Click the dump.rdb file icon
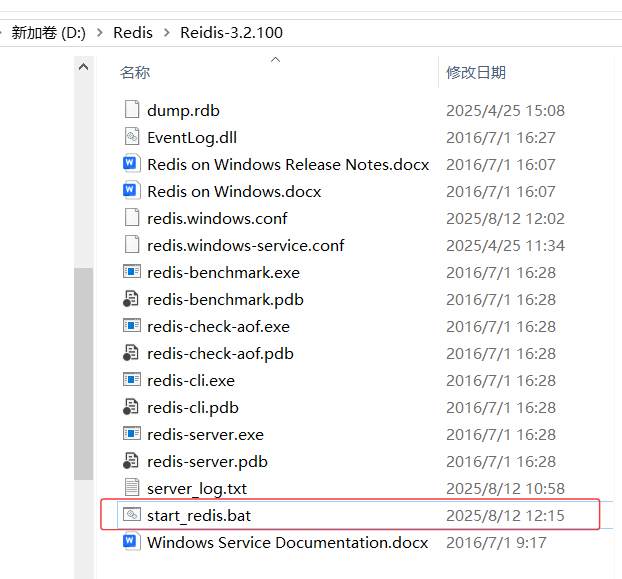The image size is (622, 579). click(132, 110)
